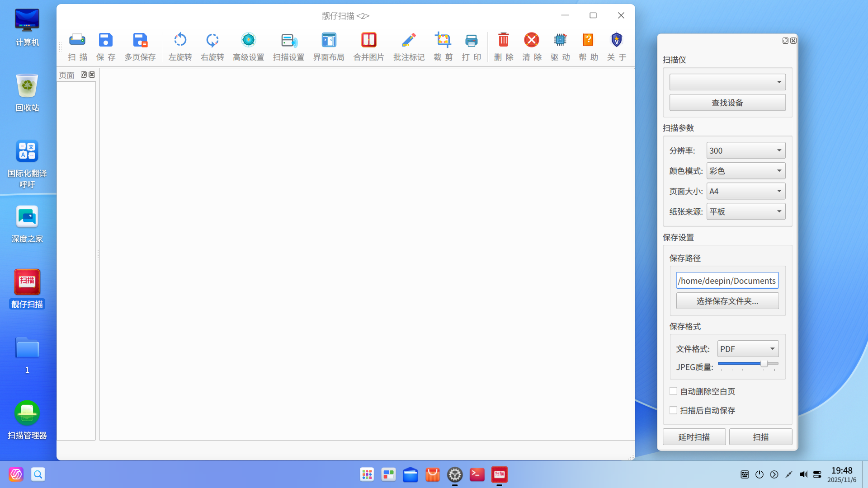Click the volume icon in system tray
This screenshot has height=488, width=868.
pyautogui.click(x=803, y=474)
